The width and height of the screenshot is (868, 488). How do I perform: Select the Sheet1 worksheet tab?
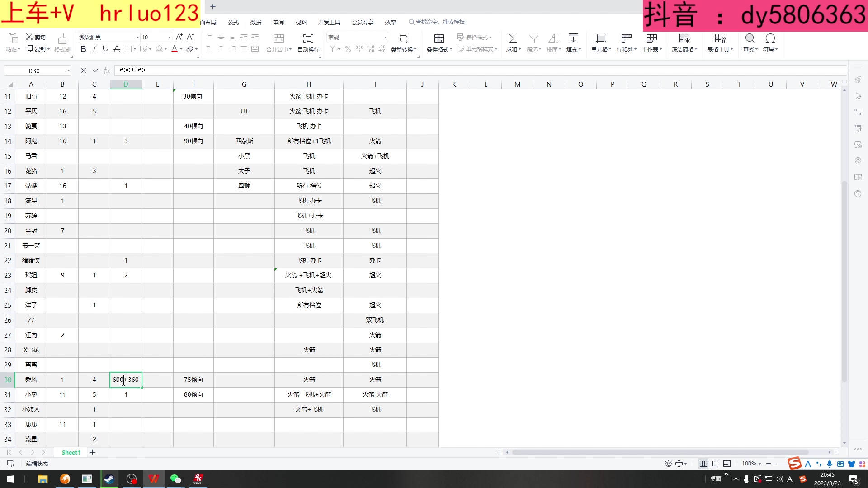pyautogui.click(x=71, y=452)
